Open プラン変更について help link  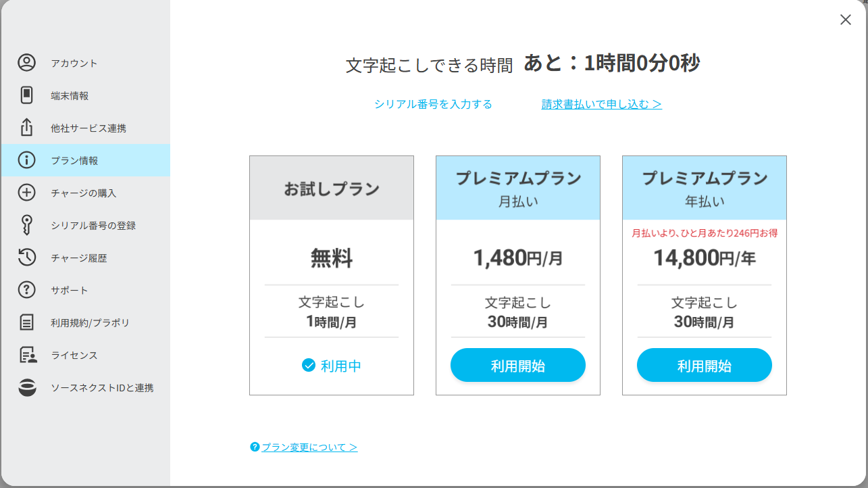(304, 447)
